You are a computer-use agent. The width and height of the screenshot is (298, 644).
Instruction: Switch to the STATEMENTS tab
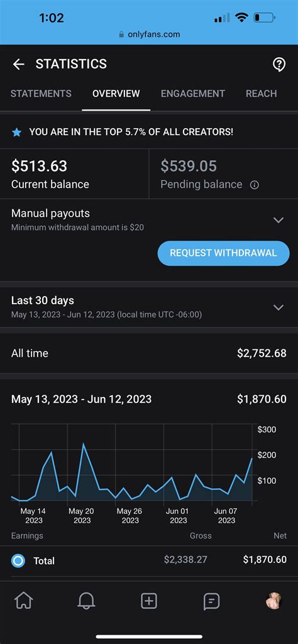pyautogui.click(x=41, y=94)
